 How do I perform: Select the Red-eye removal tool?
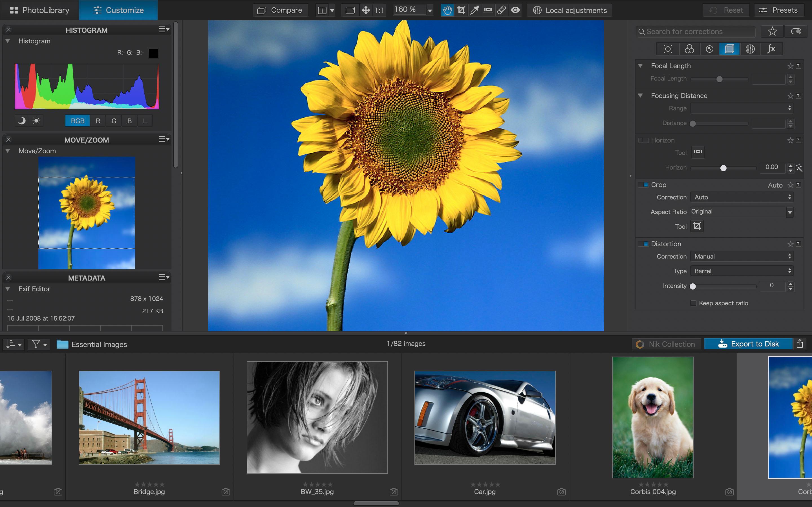[515, 10]
